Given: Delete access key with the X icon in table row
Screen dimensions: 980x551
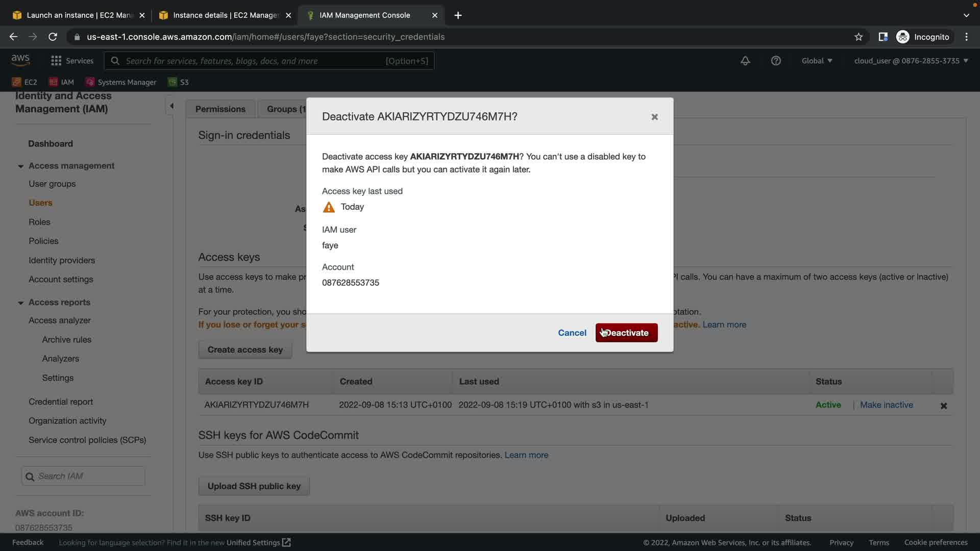Looking at the screenshot, I should (x=943, y=406).
